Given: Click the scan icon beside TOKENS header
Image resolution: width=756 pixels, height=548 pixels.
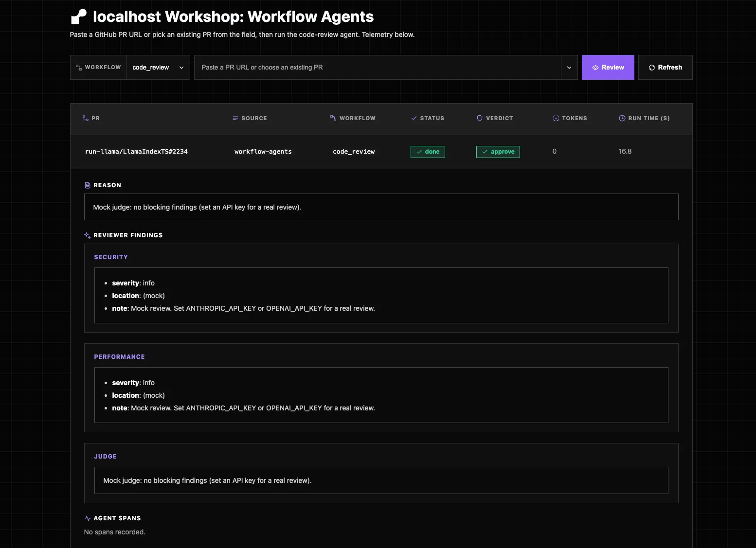Looking at the screenshot, I should tap(556, 118).
